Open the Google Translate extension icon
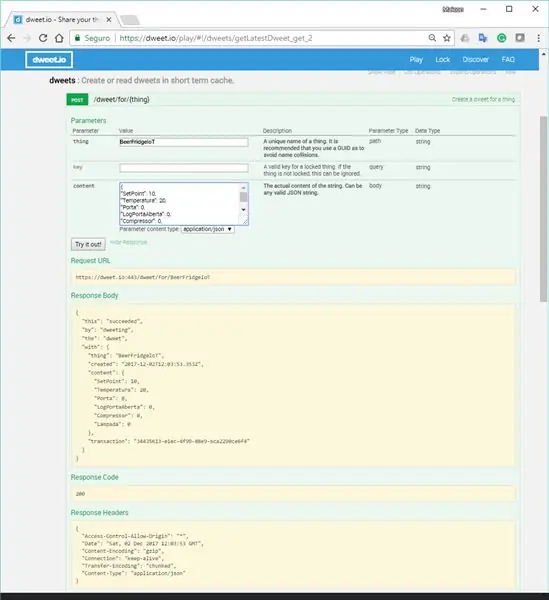The height and width of the screenshot is (600, 549). coord(482,38)
